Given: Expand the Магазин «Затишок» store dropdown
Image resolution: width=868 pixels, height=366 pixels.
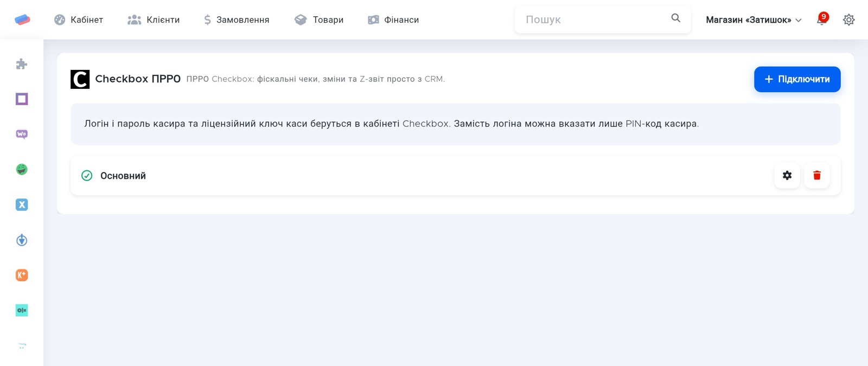Looking at the screenshot, I should (754, 20).
